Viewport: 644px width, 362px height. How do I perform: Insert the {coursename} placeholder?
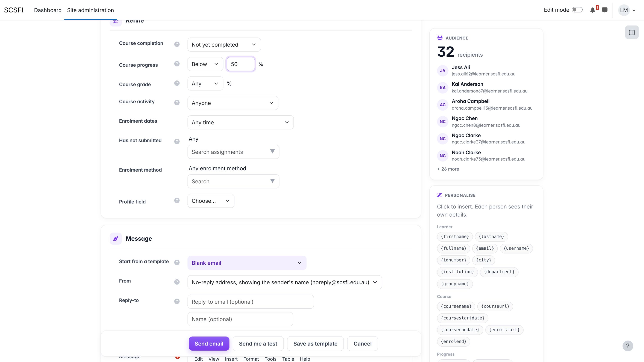click(x=456, y=306)
